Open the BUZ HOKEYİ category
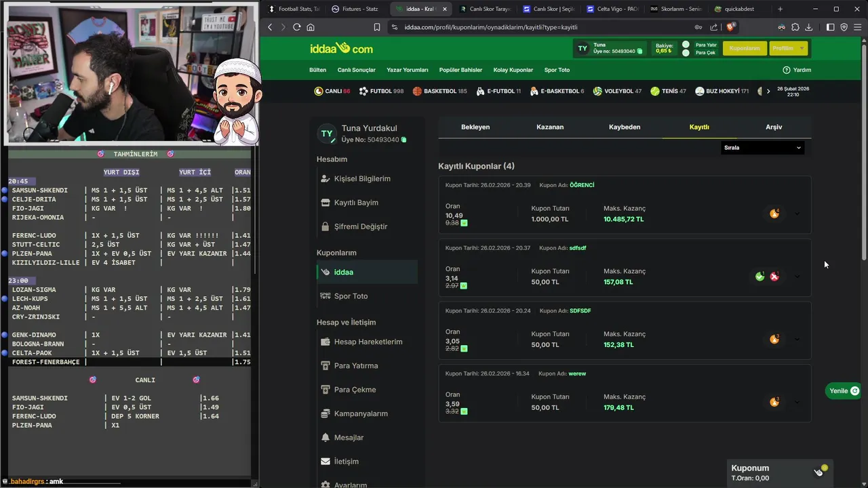Viewport: 868px width, 488px height. tap(722, 91)
